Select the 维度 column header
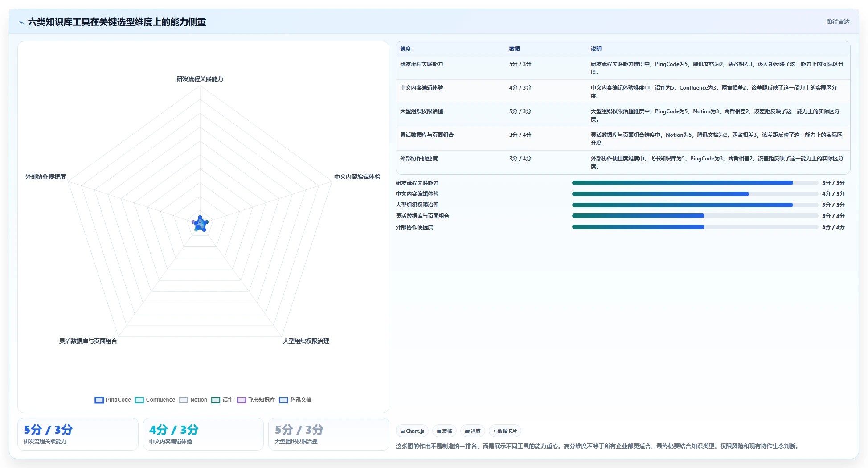Viewport: 868px width, 468px height. point(405,49)
